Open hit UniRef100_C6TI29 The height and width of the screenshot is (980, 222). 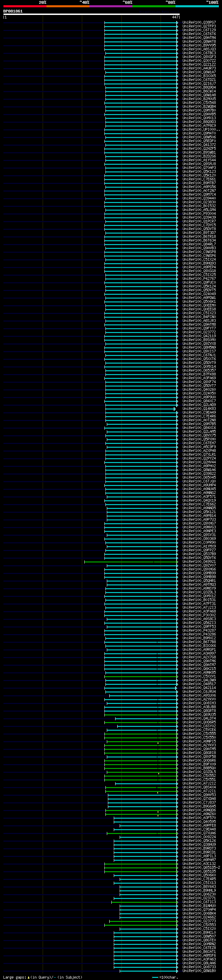coord(199,30)
